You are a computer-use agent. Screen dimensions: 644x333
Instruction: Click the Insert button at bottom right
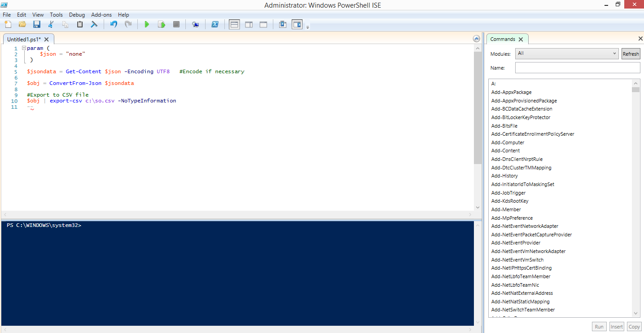click(x=616, y=326)
